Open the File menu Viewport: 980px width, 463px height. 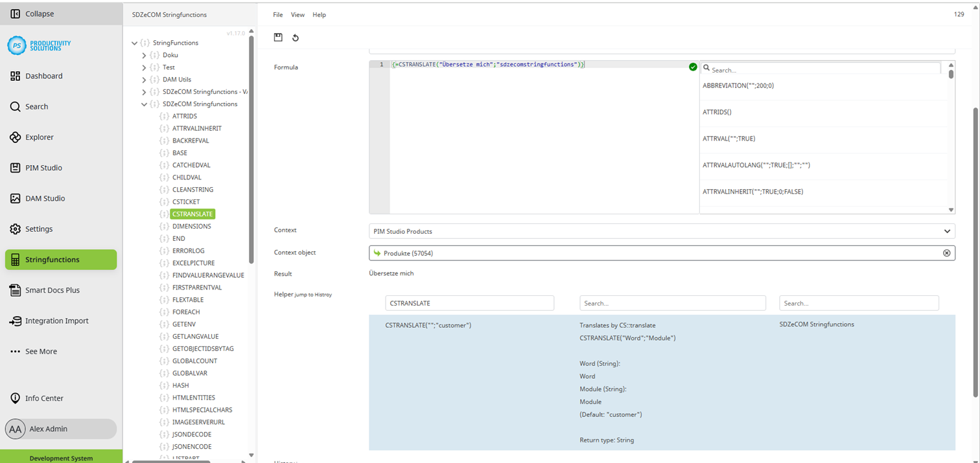tap(278, 14)
